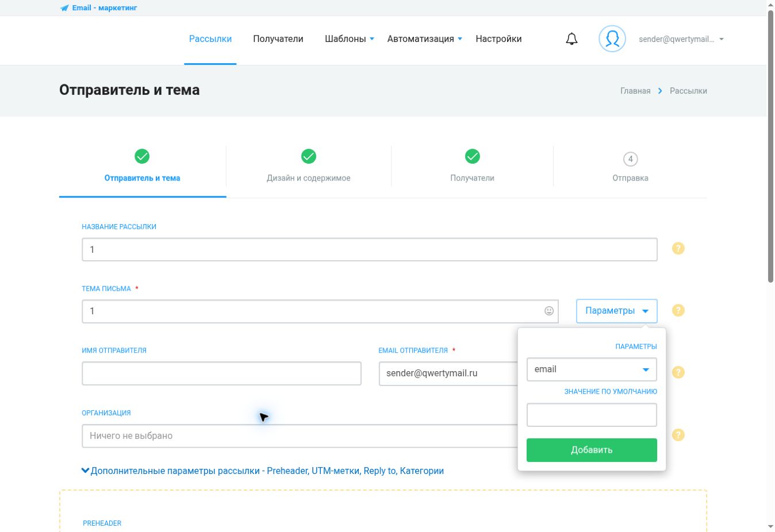Show help icon for sender email row
Viewport: 775px width, 532px height.
pos(678,372)
